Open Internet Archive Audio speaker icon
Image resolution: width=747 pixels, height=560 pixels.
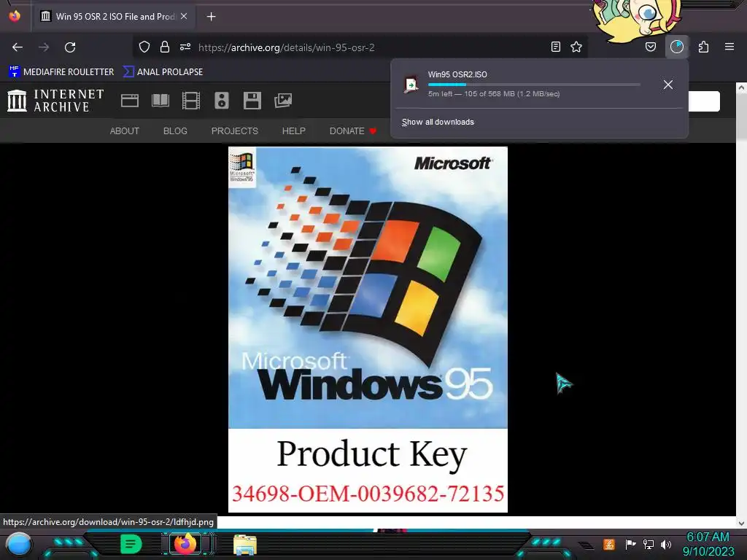pos(222,101)
